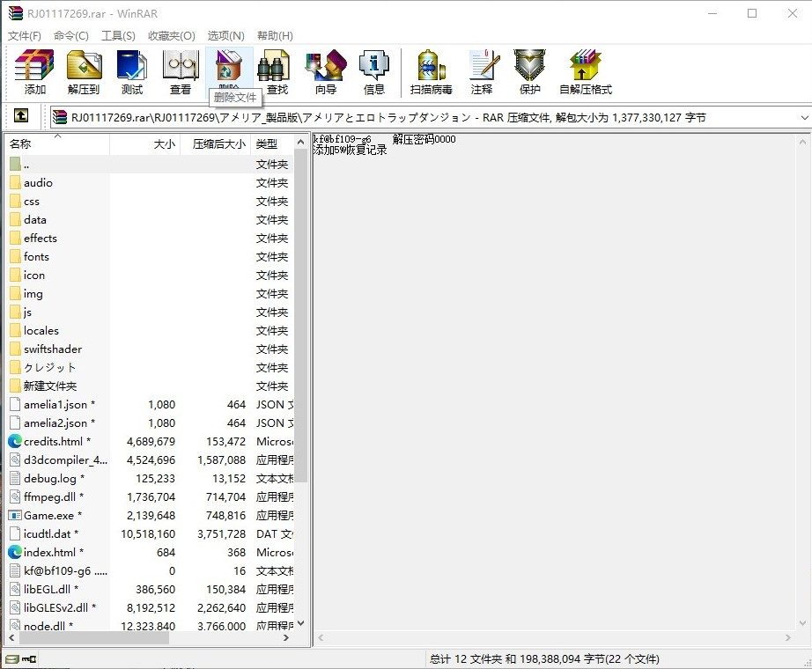Select the credits.html Edge icon
This screenshot has width=812, height=669.
point(15,441)
